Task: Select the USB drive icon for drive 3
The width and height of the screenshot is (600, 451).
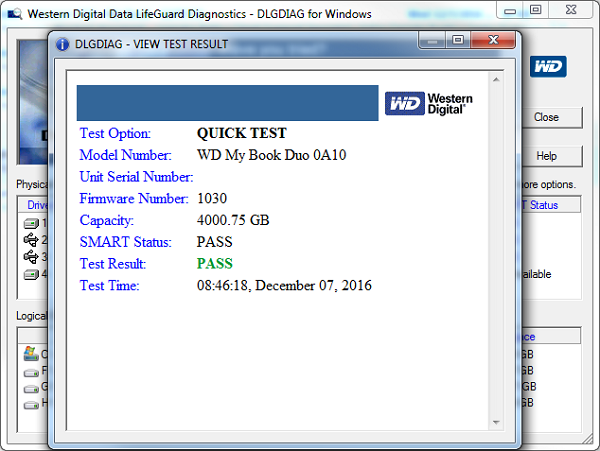Action: tap(31, 256)
